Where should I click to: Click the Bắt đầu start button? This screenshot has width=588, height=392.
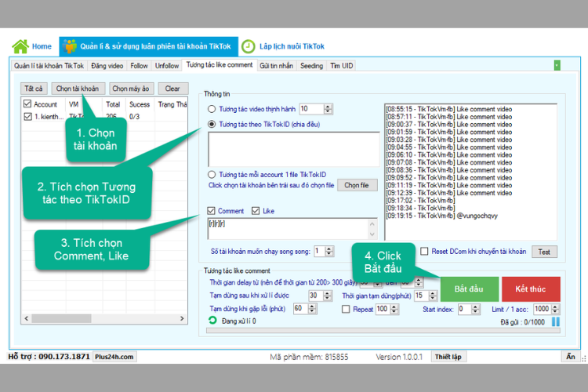tap(470, 289)
